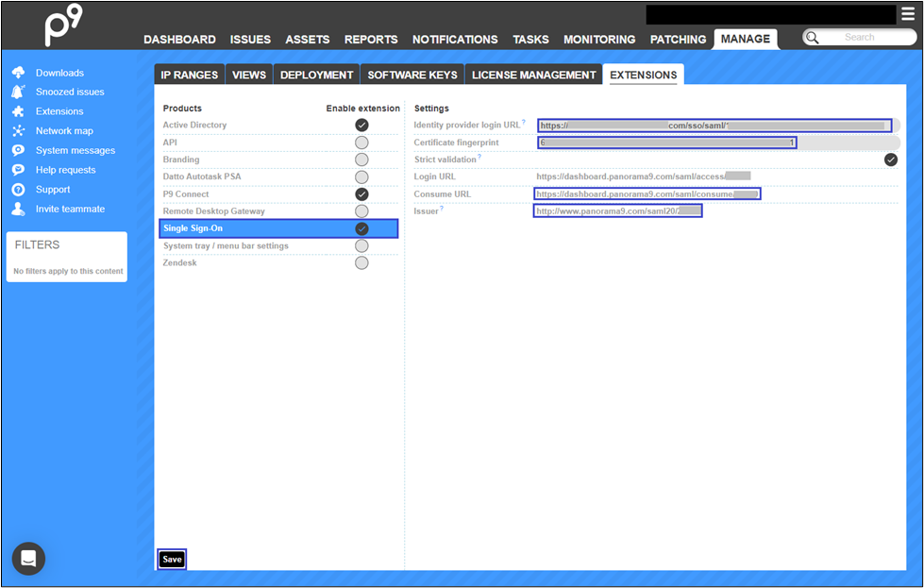Select the Consume URL value text
Viewport: 924px width, 588px height.
tap(647, 193)
